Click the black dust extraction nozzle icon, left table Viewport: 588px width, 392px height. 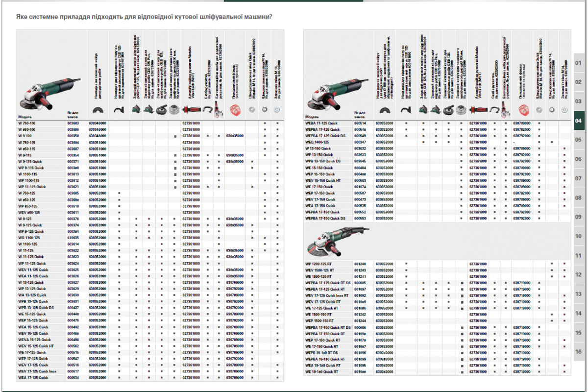pyautogui.click(x=118, y=110)
